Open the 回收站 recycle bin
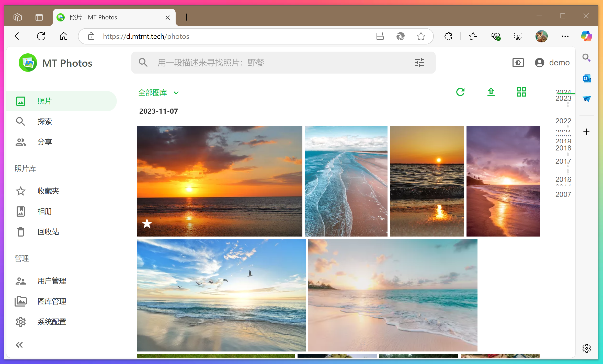Image resolution: width=603 pixels, height=364 pixels. pos(48,232)
